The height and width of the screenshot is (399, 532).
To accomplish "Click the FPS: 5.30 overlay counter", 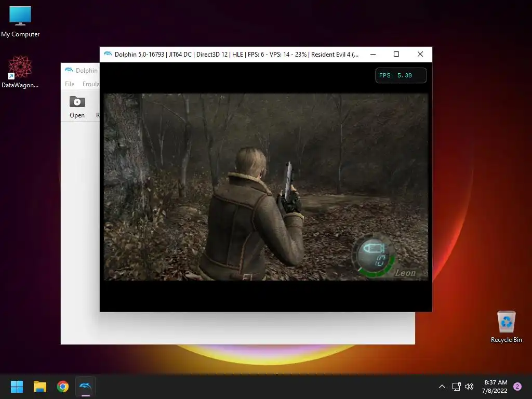I will [401, 75].
